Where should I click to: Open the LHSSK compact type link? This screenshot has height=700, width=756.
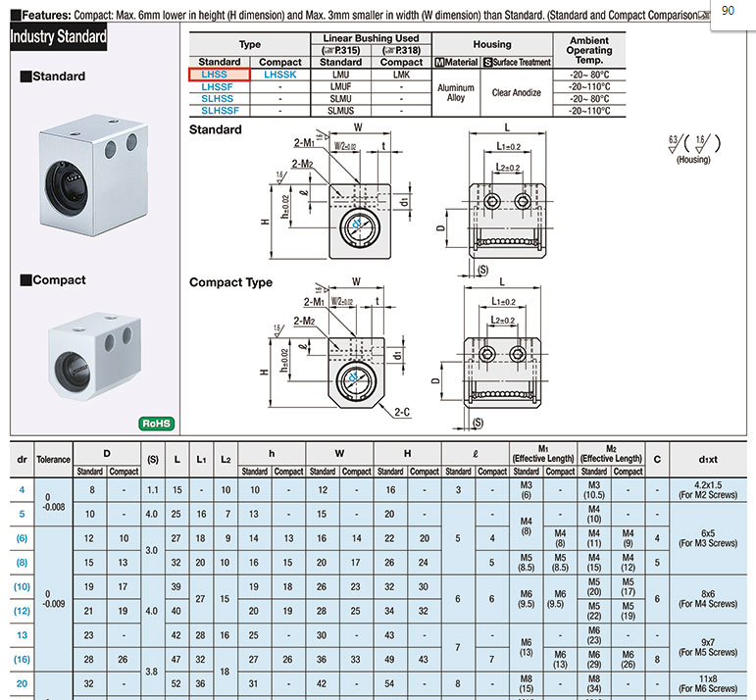[x=280, y=75]
